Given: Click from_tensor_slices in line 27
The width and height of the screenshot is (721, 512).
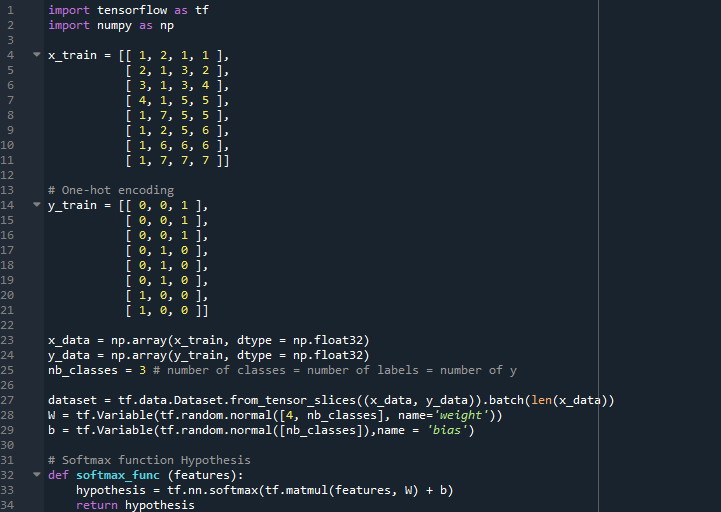Looking at the screenshot, I should [293, 400].
